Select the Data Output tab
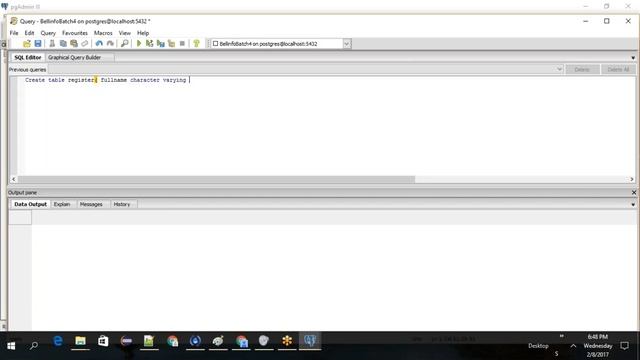This screenshot has height=360, width=640. point(30,204)
